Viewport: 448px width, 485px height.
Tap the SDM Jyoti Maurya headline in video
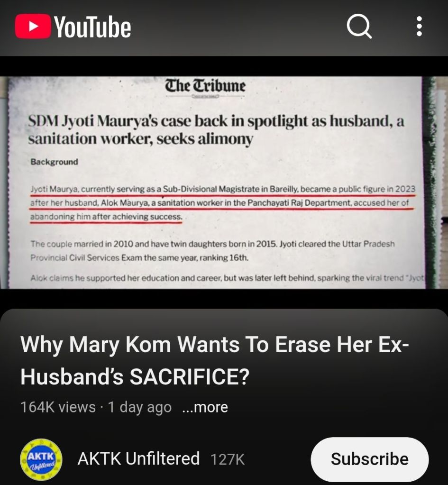[x=216, y=129]
